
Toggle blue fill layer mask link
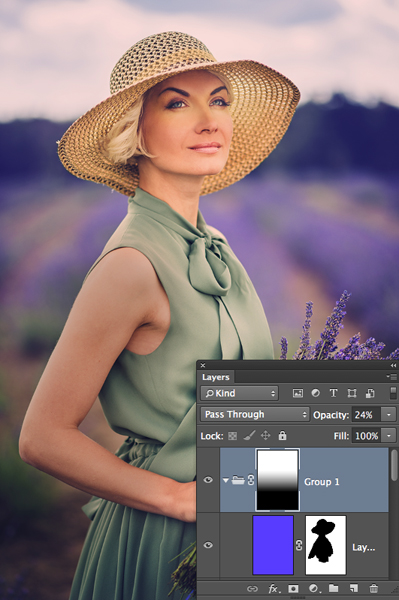(299, 545)
